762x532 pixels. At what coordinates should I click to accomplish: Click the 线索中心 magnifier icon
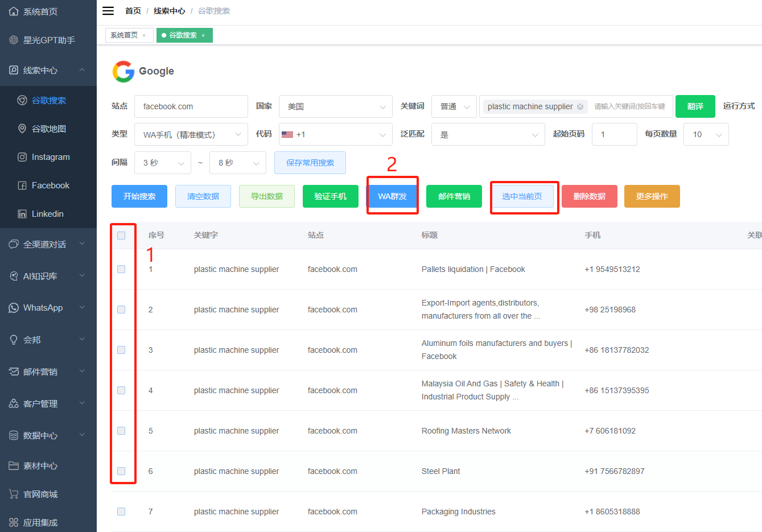pos(14,70)
